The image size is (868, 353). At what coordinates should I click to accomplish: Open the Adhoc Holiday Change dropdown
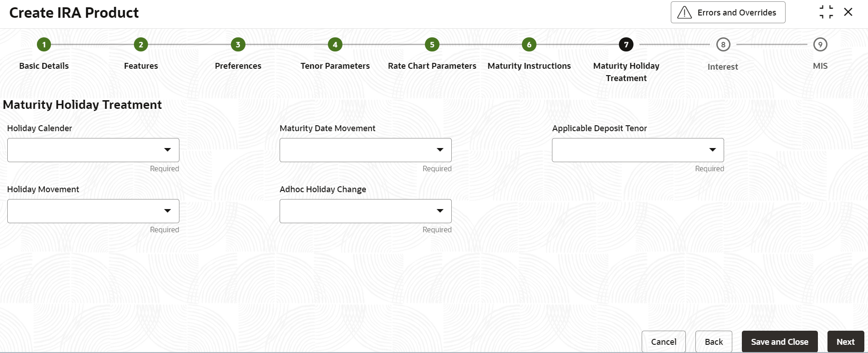[x=366, y=211]
